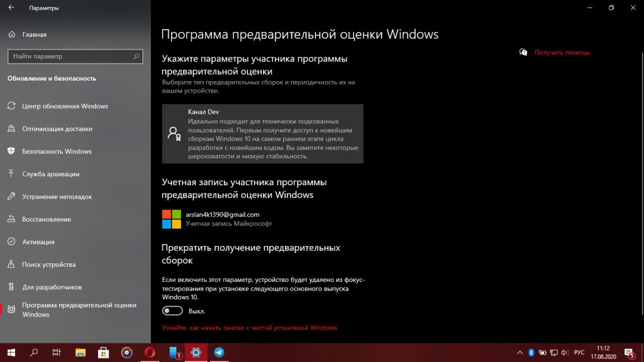Click the help chat icon beside Получить помощь
This screenshot has width=644, height=362.
coord(523,52)
